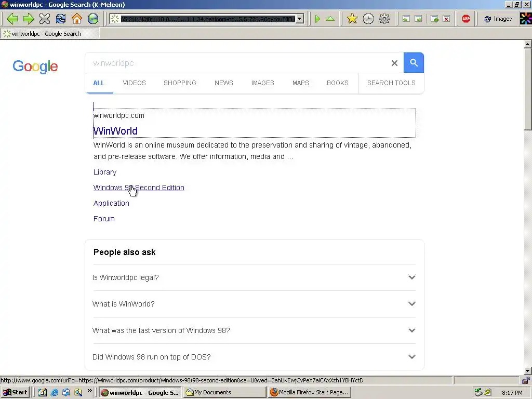This screenshot has width=532, height=399.
Task: Open Windows 98 Second Edition sitelink
Action: click(x=139, y=188)
